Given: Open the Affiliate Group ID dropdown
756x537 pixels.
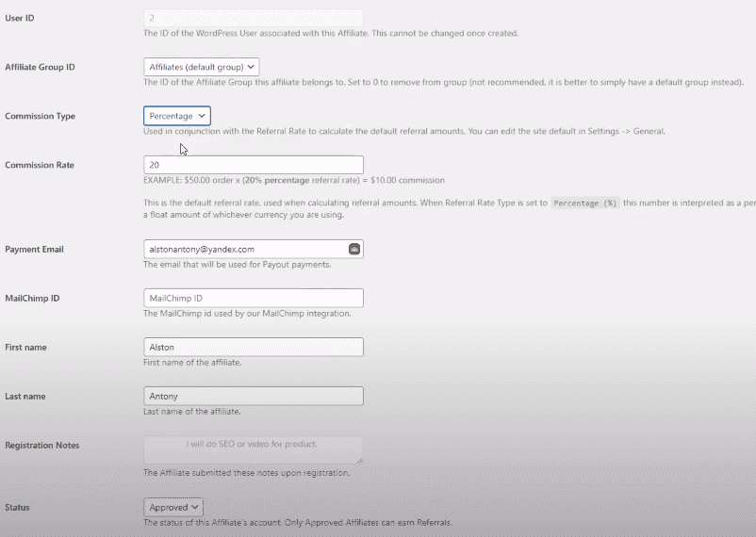Looking at the screenshot, I should (201, 67).
